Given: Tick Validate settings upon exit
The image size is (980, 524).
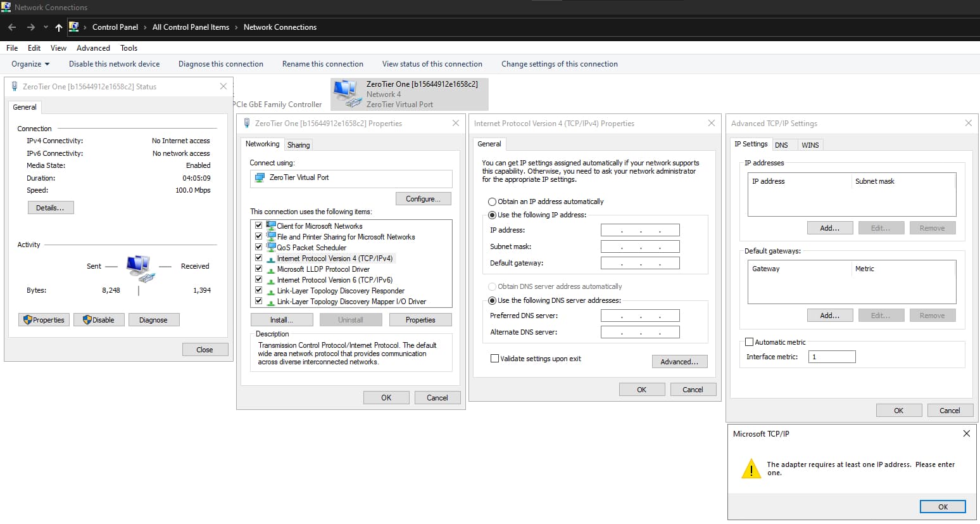Looking at the screenshot, I should click(x=494, y=359).
